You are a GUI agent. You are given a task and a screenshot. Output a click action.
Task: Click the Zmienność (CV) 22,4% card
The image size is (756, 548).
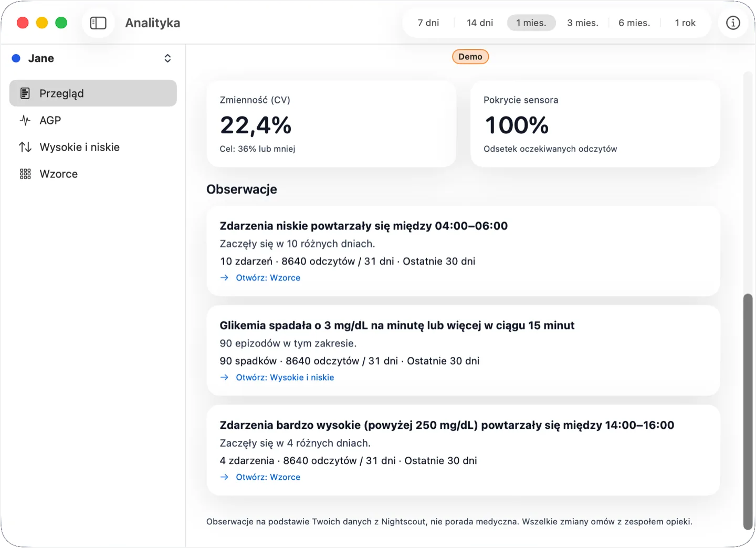331,124
